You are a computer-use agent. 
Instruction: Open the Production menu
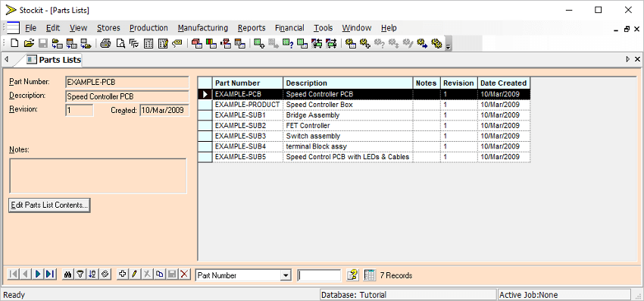(148, 28)
